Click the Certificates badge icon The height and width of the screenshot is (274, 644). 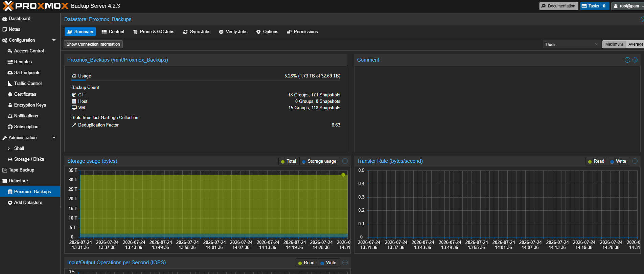[10, 94]
